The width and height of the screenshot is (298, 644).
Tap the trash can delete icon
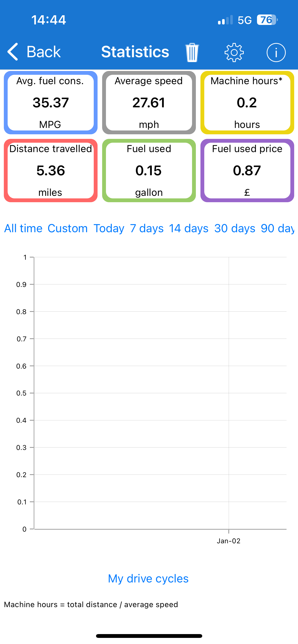(x=192, y=52)
